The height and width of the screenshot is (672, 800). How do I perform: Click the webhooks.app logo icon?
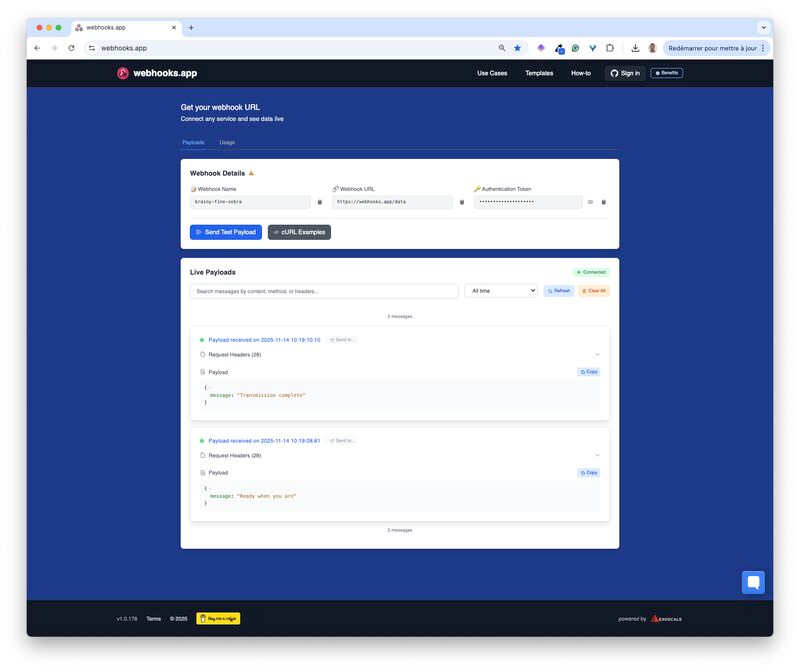tap(123, 73)
